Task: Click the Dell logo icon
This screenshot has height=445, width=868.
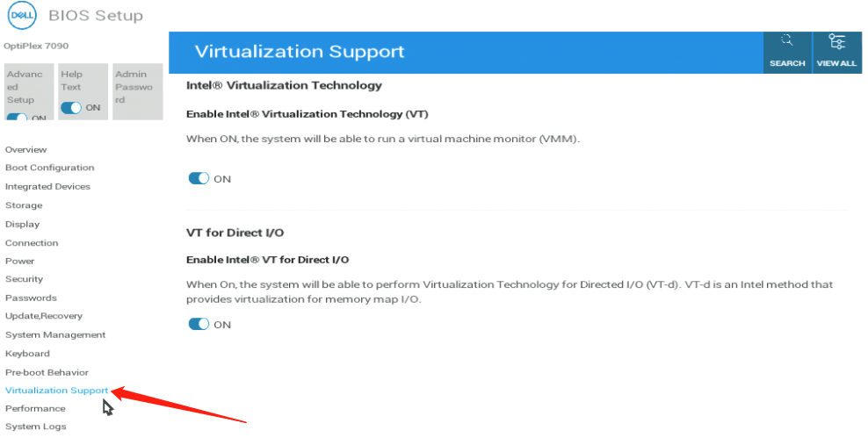Action: click(22, 16)
